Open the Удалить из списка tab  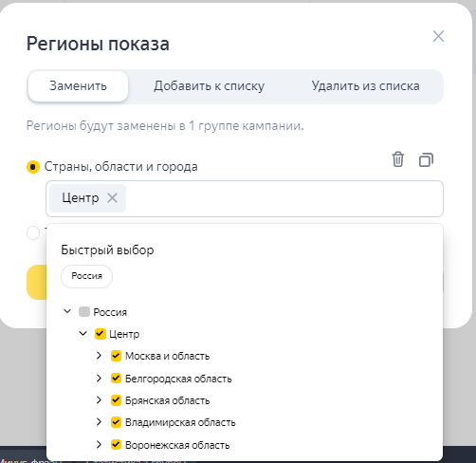[365, 86]
